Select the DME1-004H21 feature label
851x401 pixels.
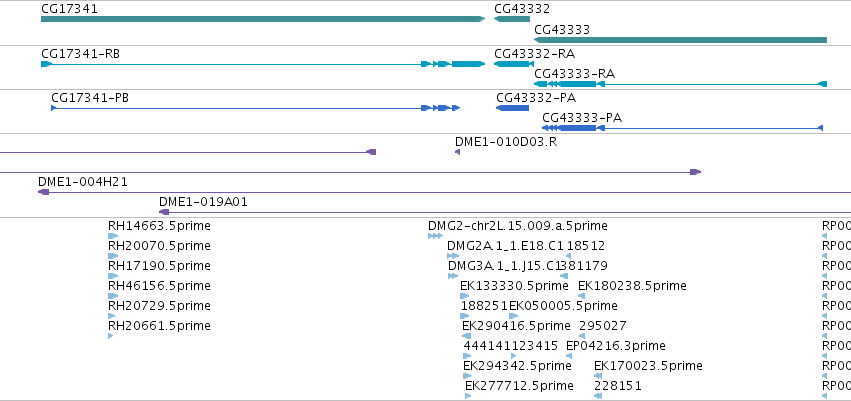coord(83,182)
